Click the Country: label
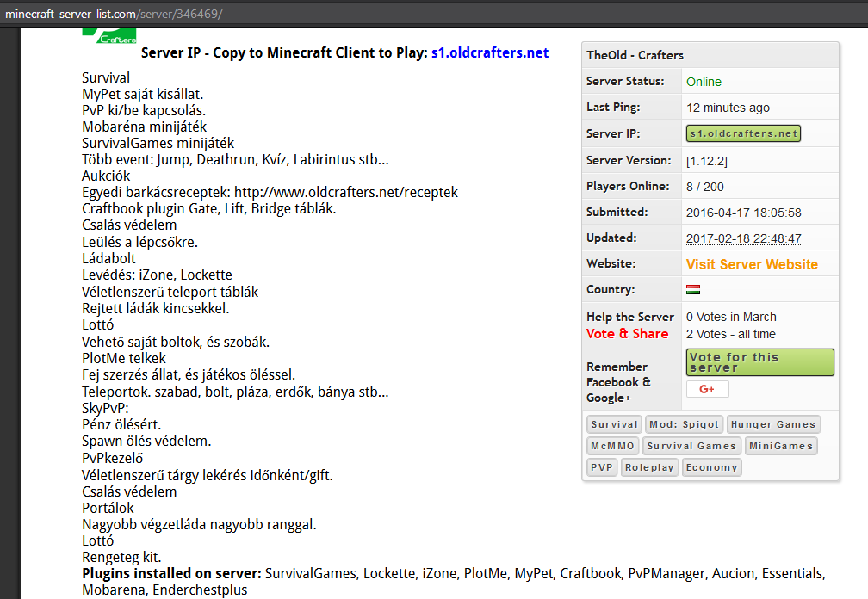Screen dimensions: 868x599 point(611,290)
